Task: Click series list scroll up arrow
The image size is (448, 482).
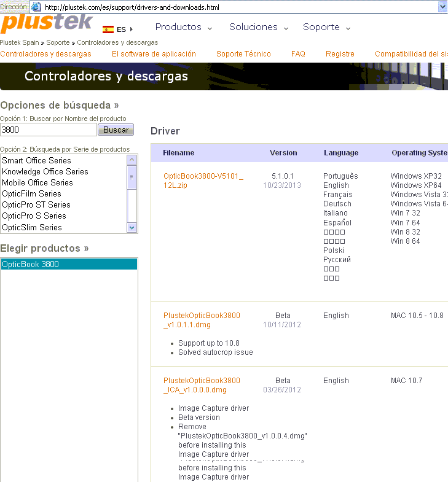Action: pos(132,160)
